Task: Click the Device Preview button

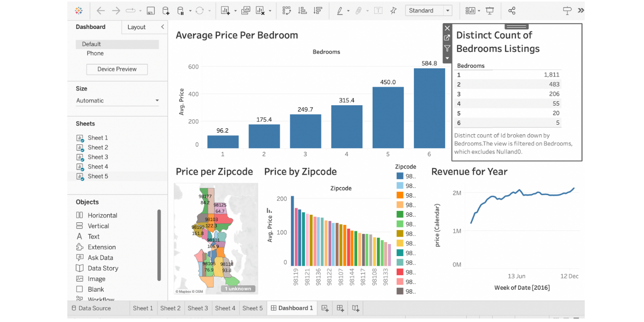Action: point(117,69)
